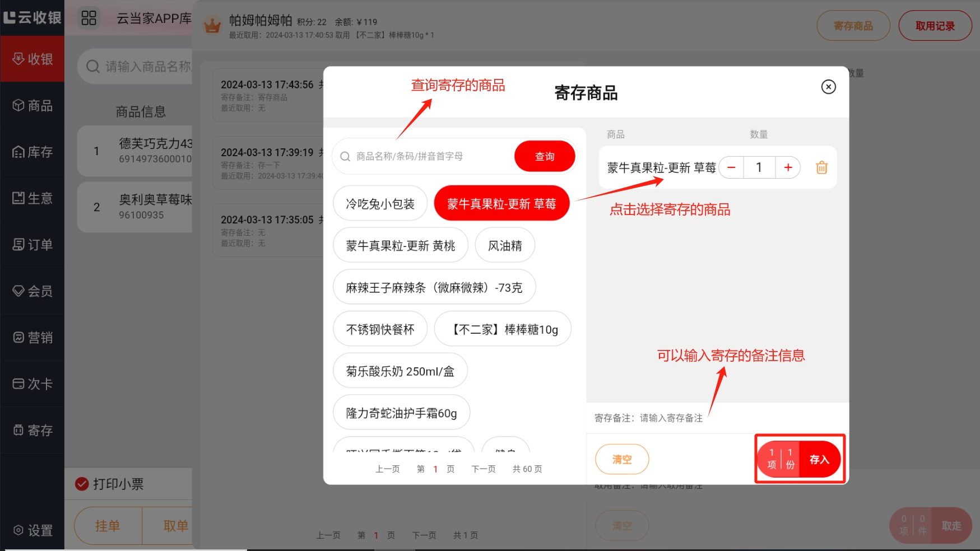Toggle the 打印小票 checkbox
The width and height of the screenshot is (980, 551).
tap(82, 484)
